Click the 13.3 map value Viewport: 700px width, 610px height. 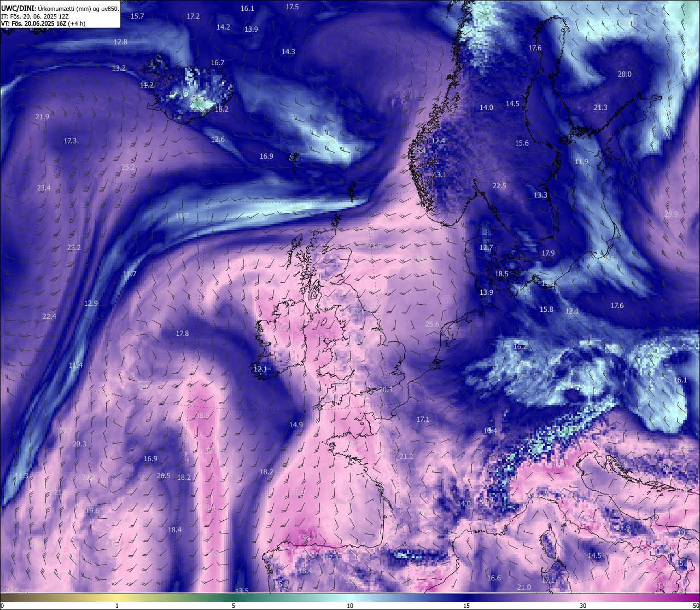coord(540,195)
